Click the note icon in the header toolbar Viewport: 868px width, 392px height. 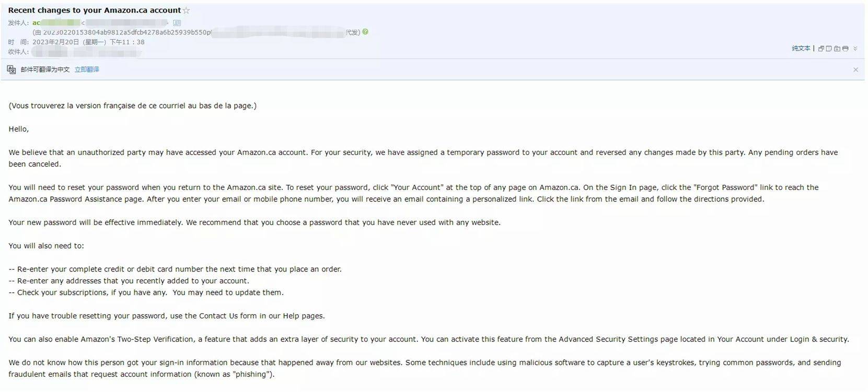[x=829, y=49]
